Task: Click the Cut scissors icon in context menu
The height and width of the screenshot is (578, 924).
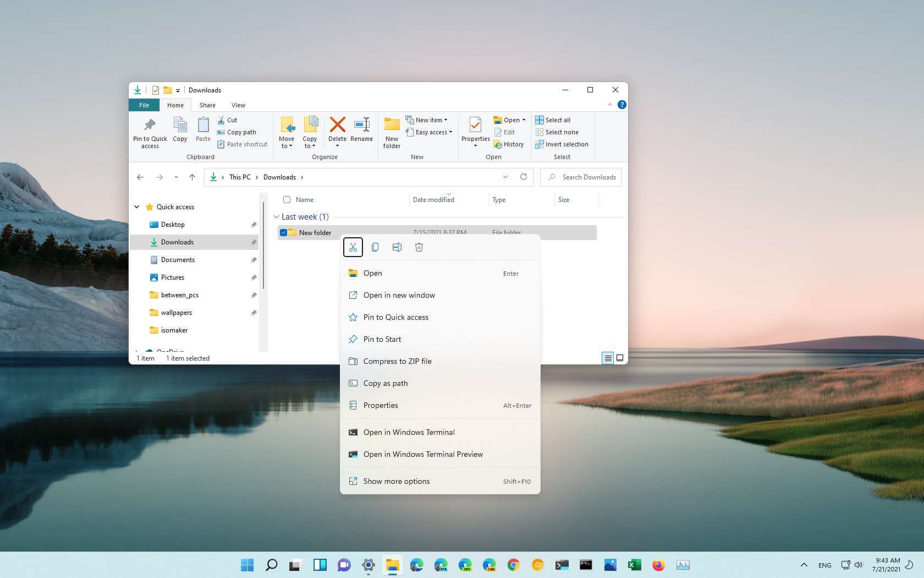Action: point(353,247)
